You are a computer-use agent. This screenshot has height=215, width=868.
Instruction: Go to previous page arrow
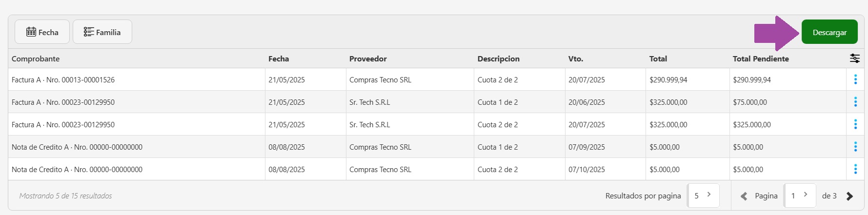(744, 196)
